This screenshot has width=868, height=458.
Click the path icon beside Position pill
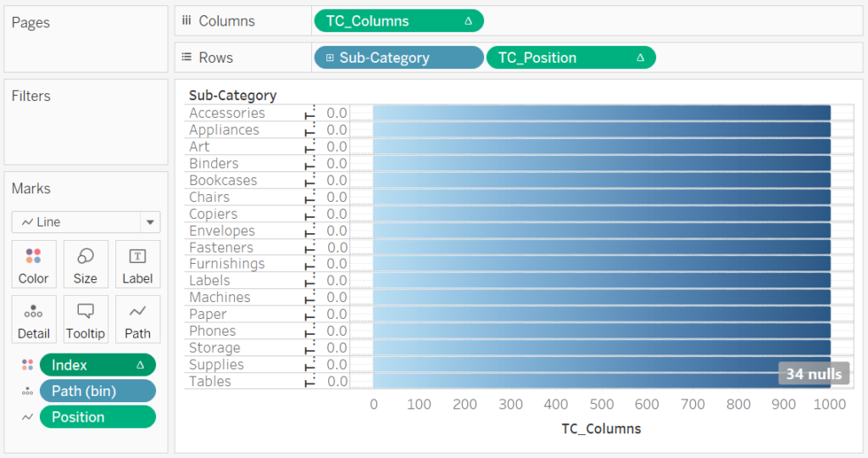[x=27, y=417]
